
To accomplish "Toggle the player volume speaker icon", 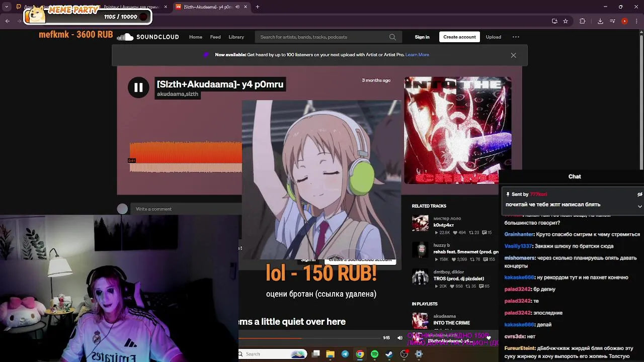I will 400,338.
